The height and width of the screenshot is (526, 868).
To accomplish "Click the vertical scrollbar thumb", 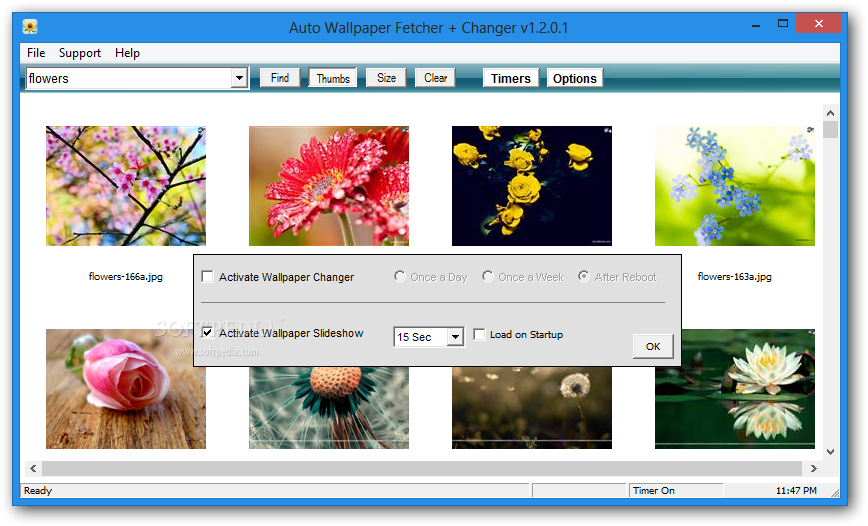I will 830,129.
